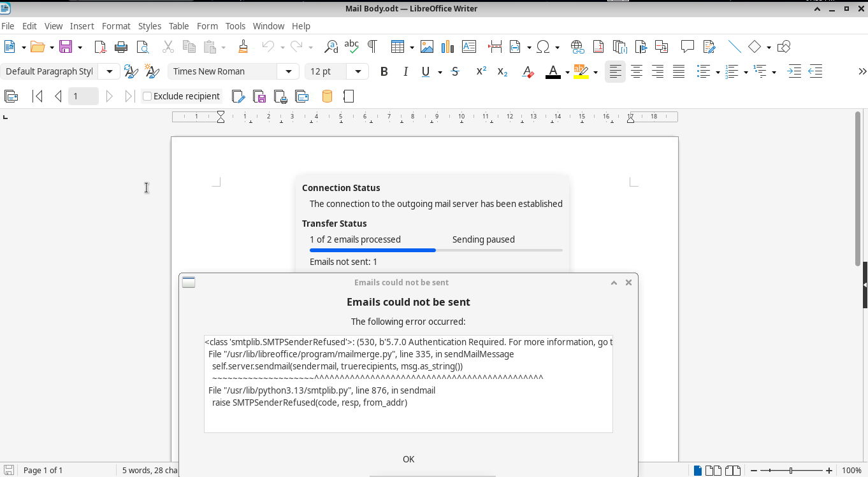The height and width of the screenshot is (477, 868).
Task: Open the Format menu
Action: coord(116,26)
